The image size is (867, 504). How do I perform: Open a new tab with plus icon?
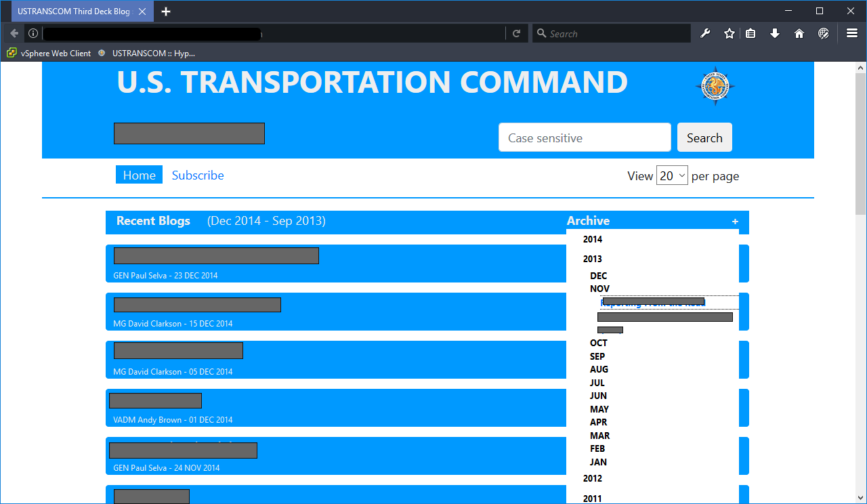pyautogui.click(x=166, y=12)
